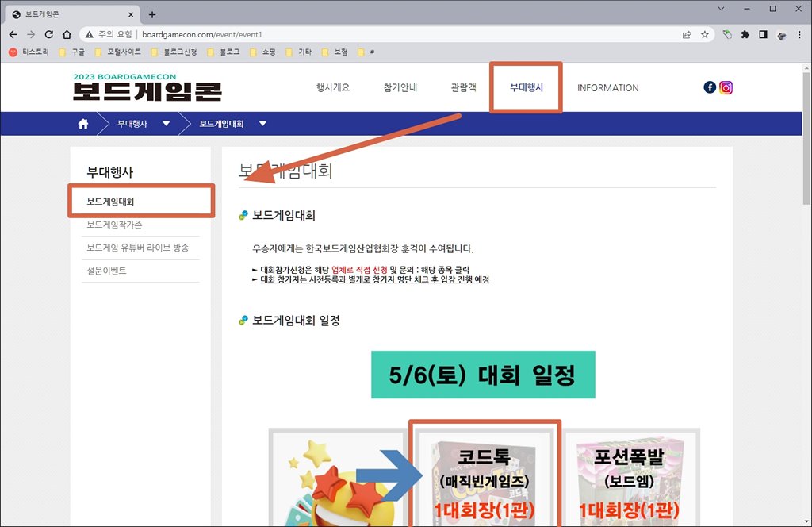Close the 보드게임콘 browser tab
Screen dimensions: 812x527
[131, 14]
